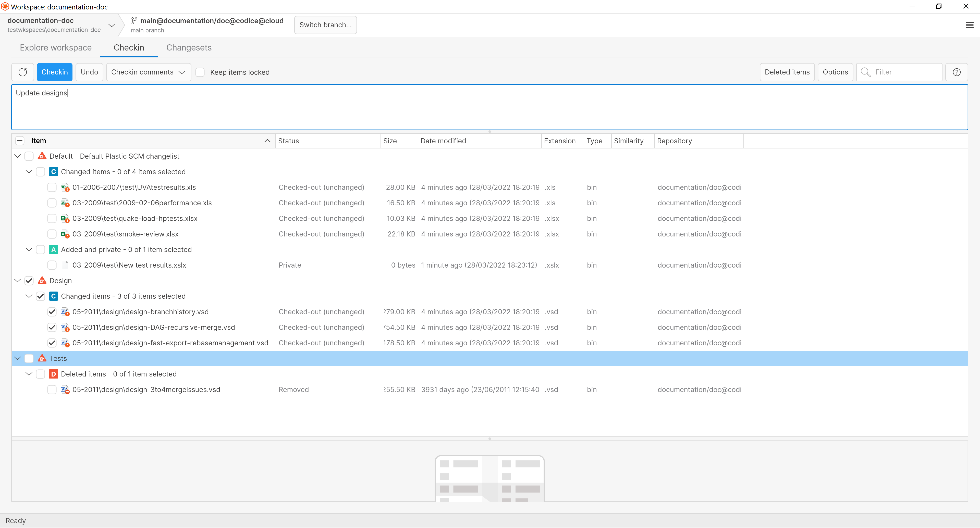
Task: Uncheck the Design changelist checkbox
Action: 29,281
